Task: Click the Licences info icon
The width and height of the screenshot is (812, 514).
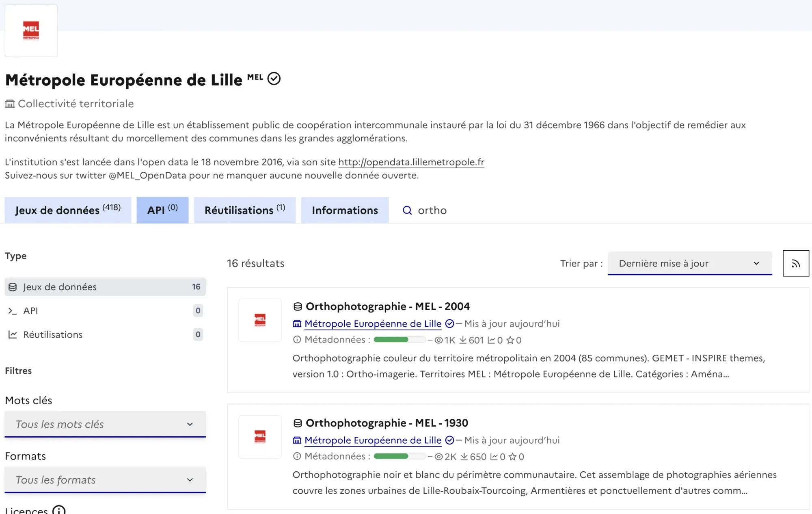Action: 59,510
